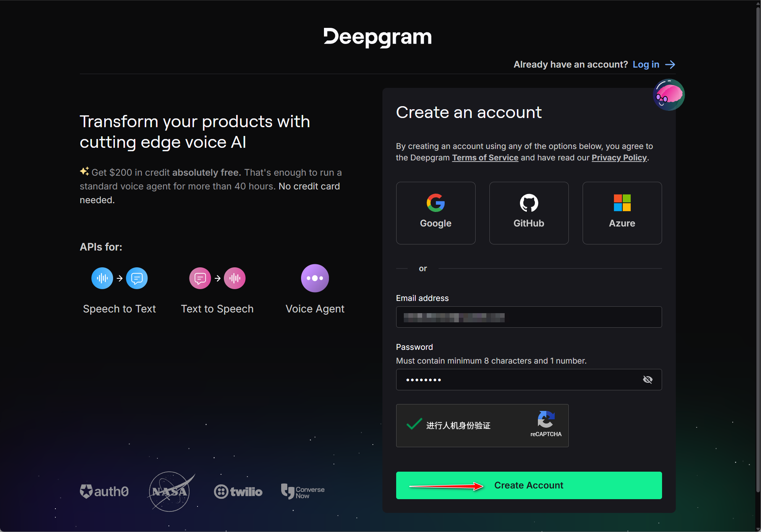Click the purple Voice Agent dots icon
The height and width of the screenshot is (532, 761).
point(315,278)
